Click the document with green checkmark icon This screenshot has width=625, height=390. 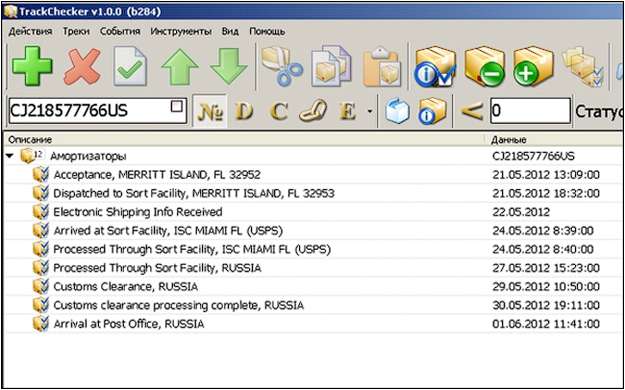click(130, 66)
